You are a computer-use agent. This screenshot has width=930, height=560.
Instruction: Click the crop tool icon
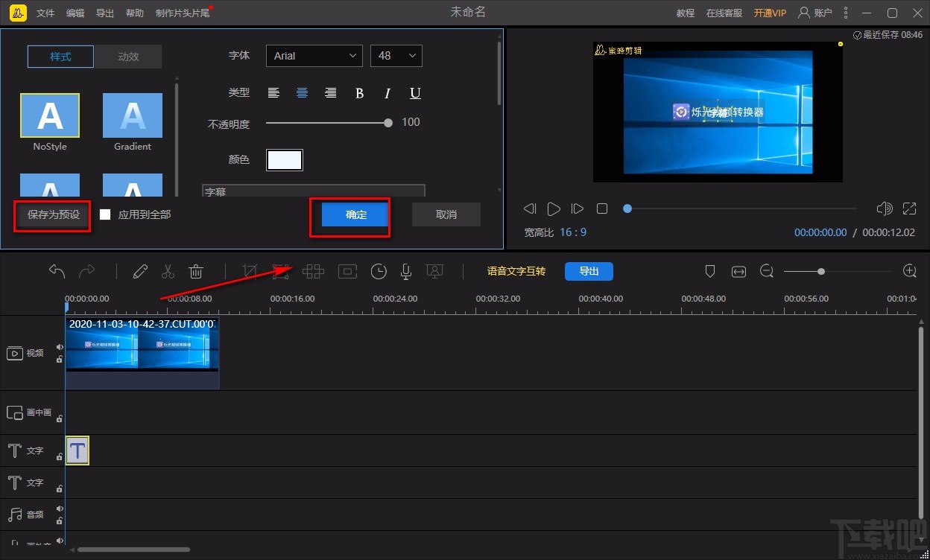pyautogui.click(x=250, y=271)
